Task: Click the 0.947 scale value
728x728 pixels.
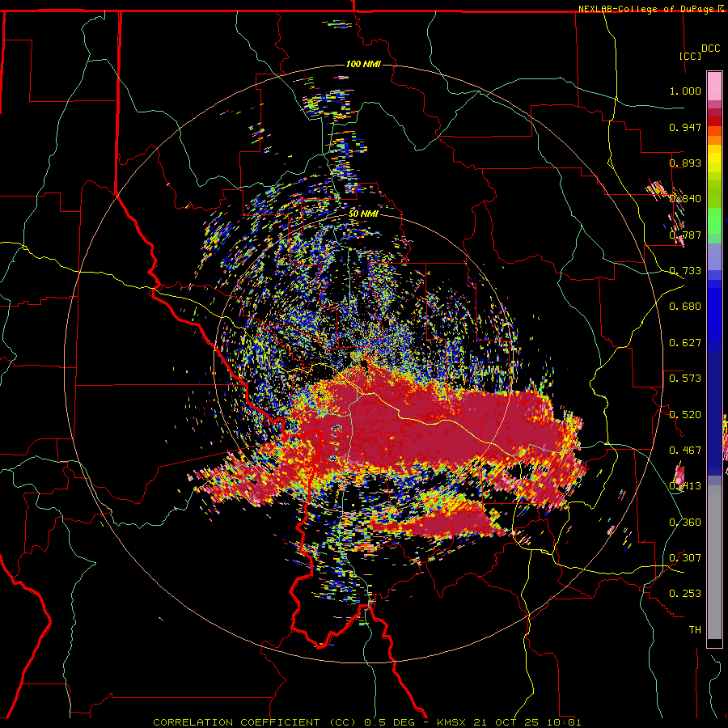Action: pos(685,127)
